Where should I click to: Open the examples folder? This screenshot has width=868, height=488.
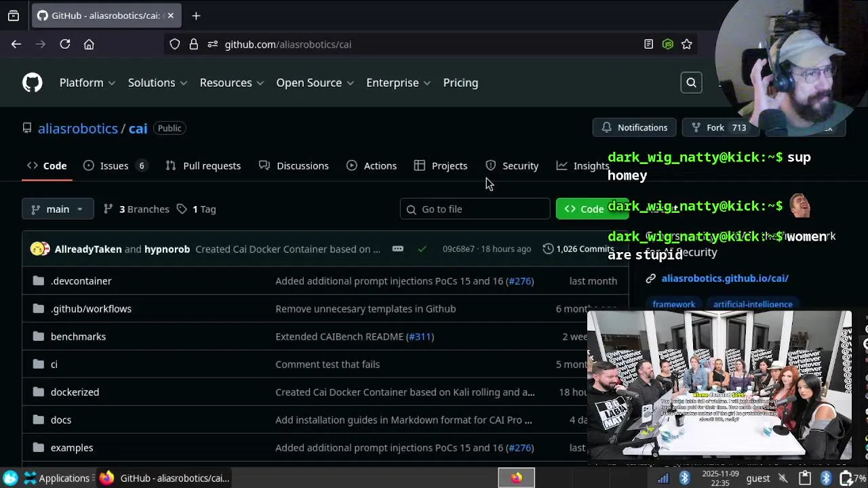[72, 447]
